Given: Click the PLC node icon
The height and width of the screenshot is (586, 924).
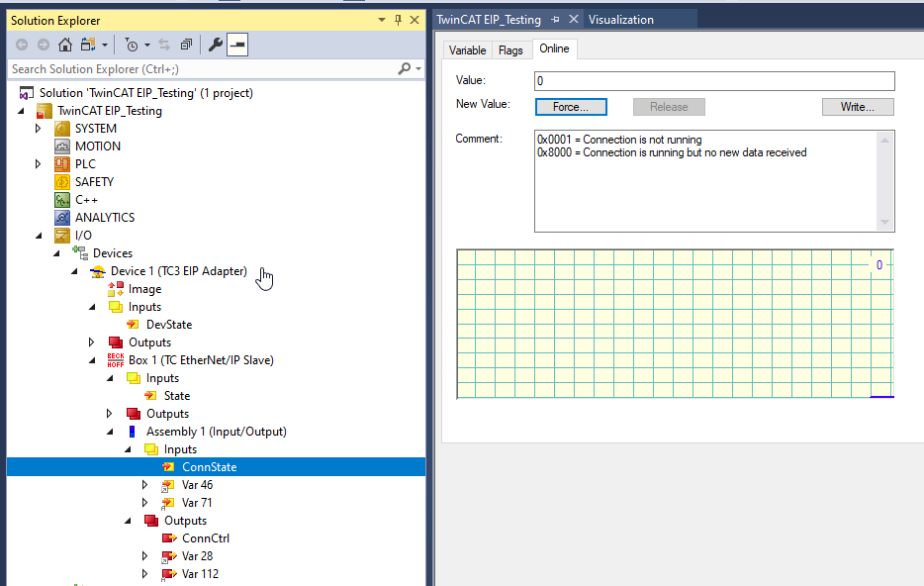Looking at the screenshot, I should (x=62, y=164).
